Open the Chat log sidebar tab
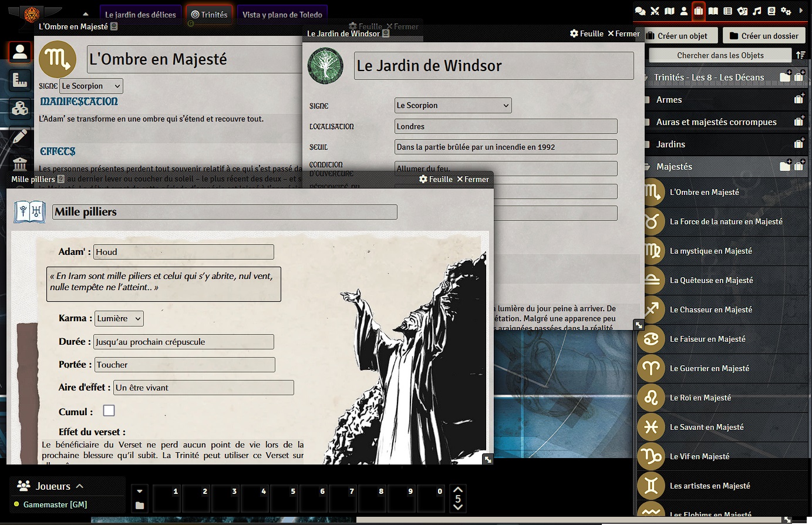The height and width of the screenshot is (525, 812). click(641, 11)
